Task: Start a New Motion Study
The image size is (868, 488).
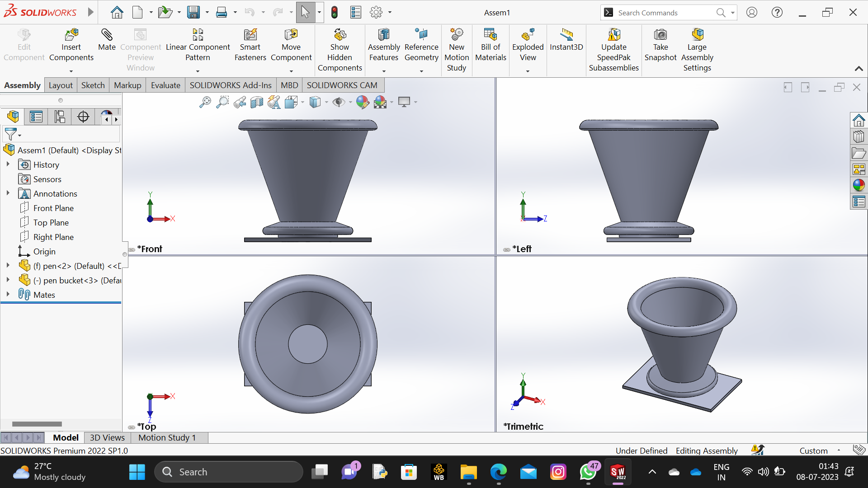Action: 457,50
